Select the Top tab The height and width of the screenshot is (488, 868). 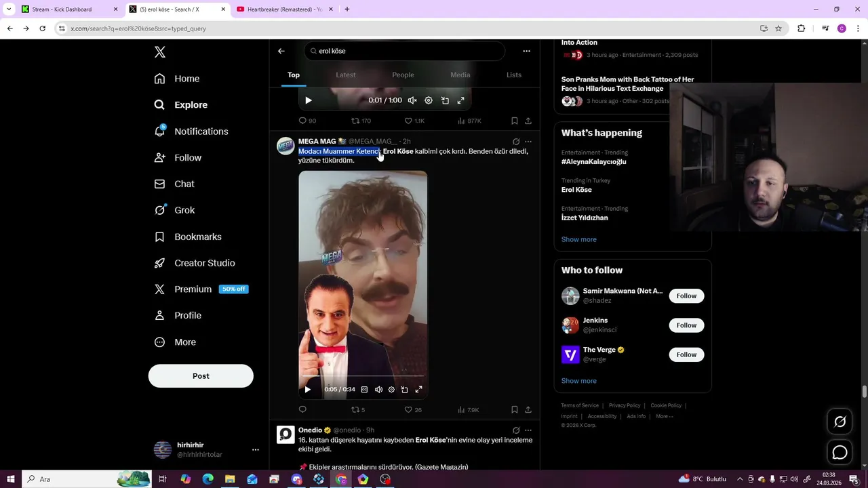294,75
